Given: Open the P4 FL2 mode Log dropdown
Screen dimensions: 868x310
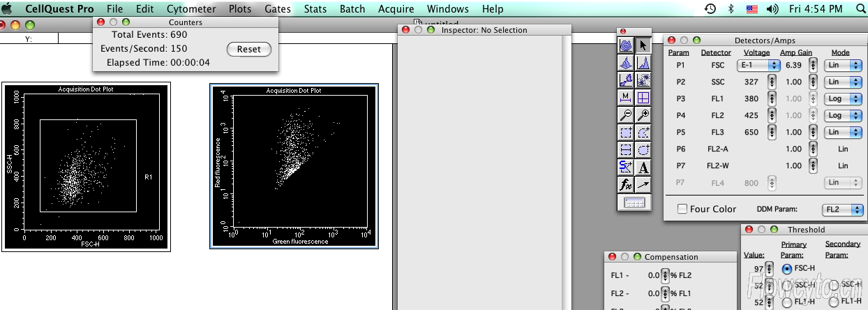Looking at the screenshot, I should point(844,115).
